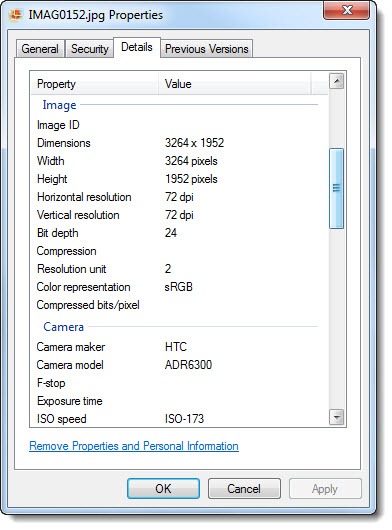This screenshot has width=392, height=530.
Task: Select the Color representation label
Action: point(83,287)
